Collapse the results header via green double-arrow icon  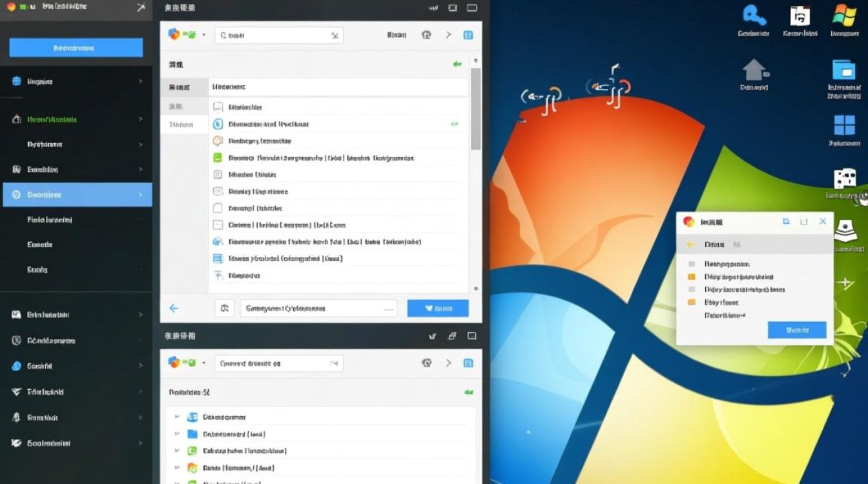[457, 64]
